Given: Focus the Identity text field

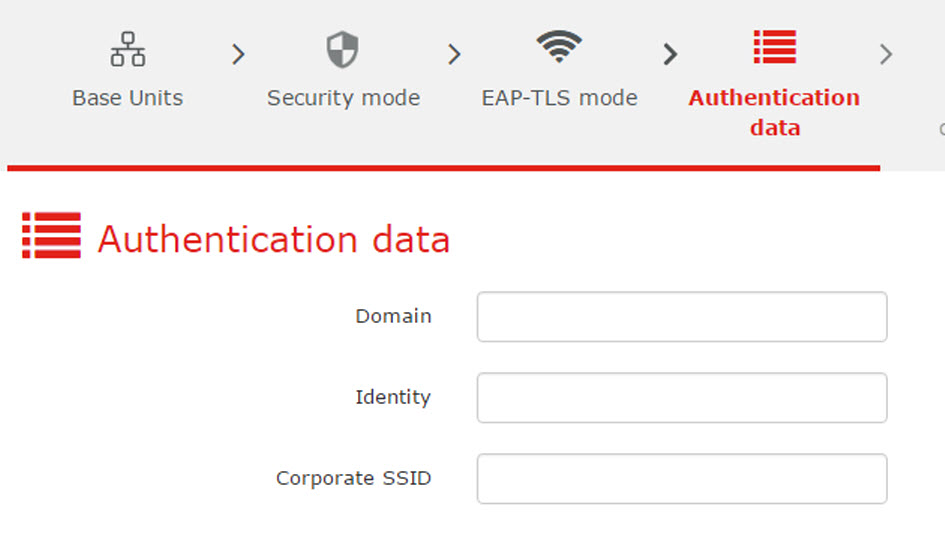Looking at the screenshot, I should (682, 398).
